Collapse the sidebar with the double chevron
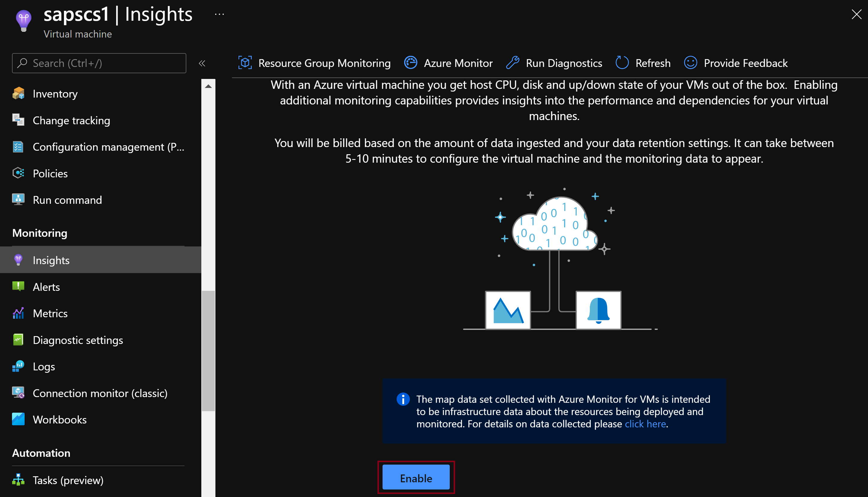868x497 pixels. point(202,63)
